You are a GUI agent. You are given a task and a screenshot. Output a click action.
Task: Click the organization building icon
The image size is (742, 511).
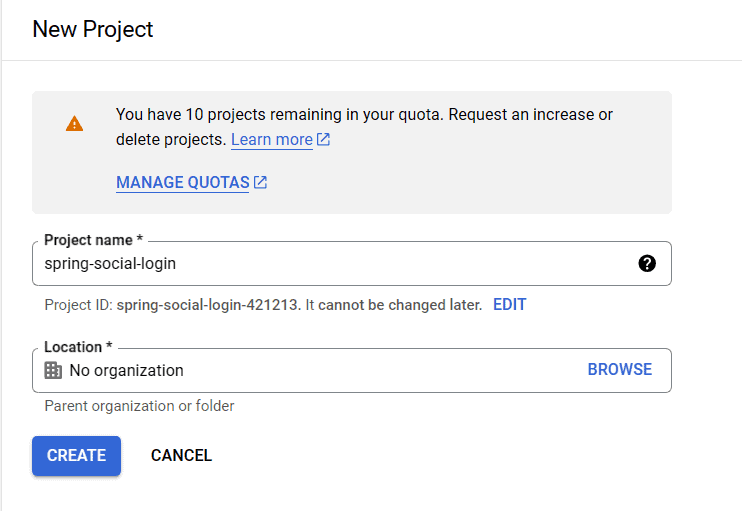54,370
